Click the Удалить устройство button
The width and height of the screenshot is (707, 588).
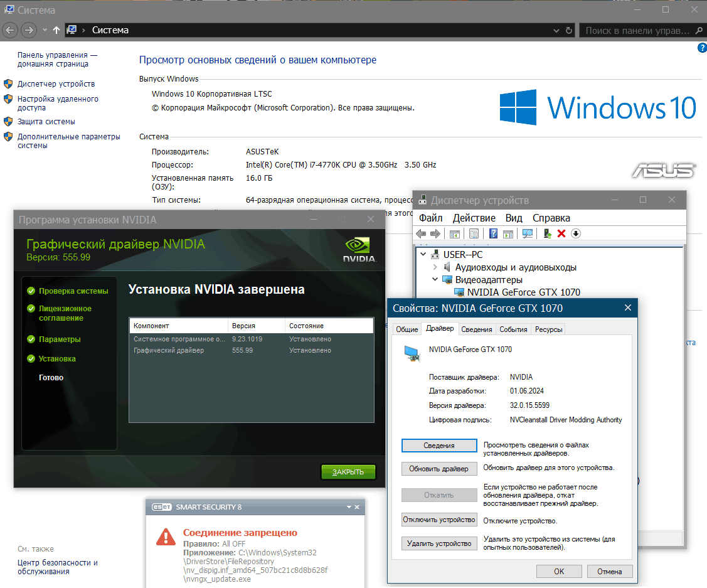[439, 543]
